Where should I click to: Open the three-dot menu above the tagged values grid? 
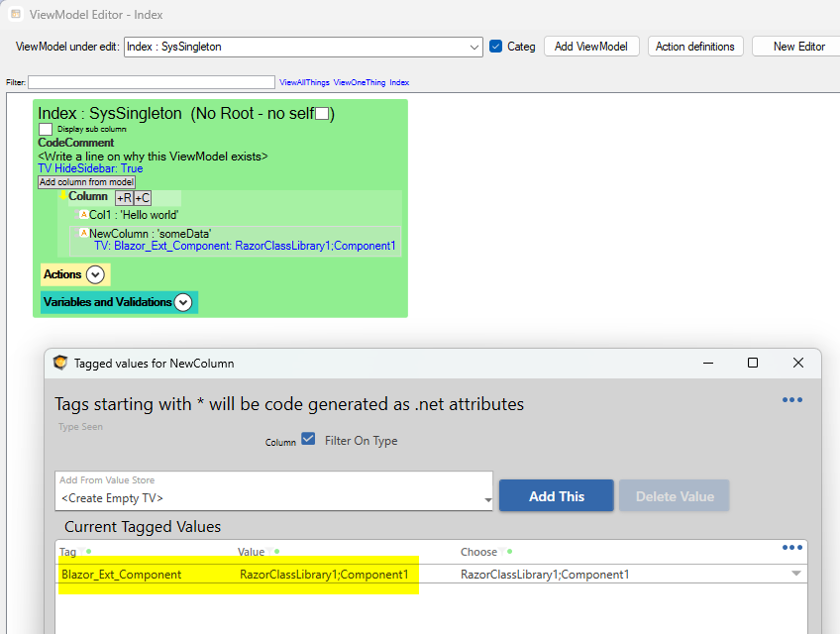point(791,547)
